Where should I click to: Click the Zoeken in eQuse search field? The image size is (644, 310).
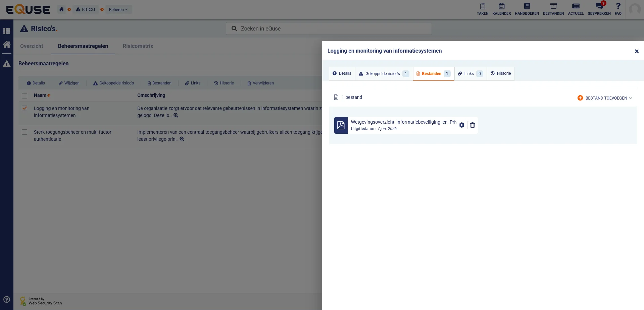point(329,28)
